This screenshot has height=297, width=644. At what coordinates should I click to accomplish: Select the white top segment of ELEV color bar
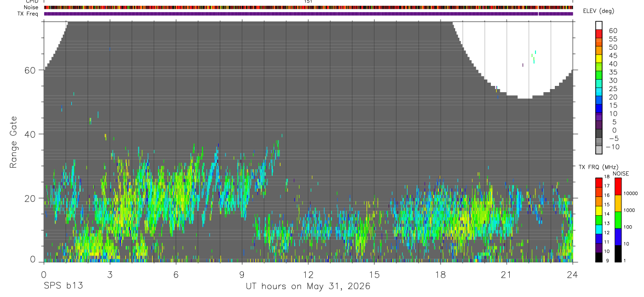pyautogui.click(x=599, y=25)
